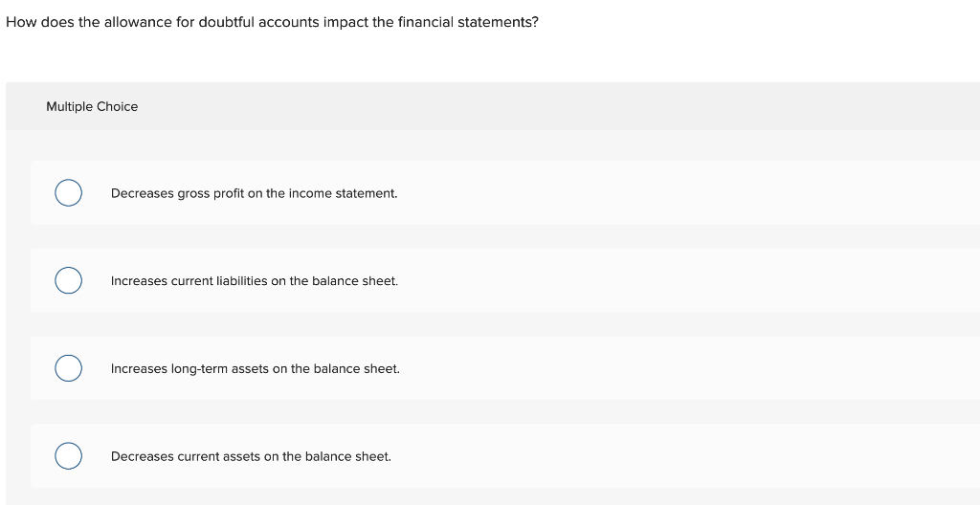Viewport: 980px width, 505px height.
Task: Click blank space in the current liabilities answer card
Action: [x=687, y=280]
